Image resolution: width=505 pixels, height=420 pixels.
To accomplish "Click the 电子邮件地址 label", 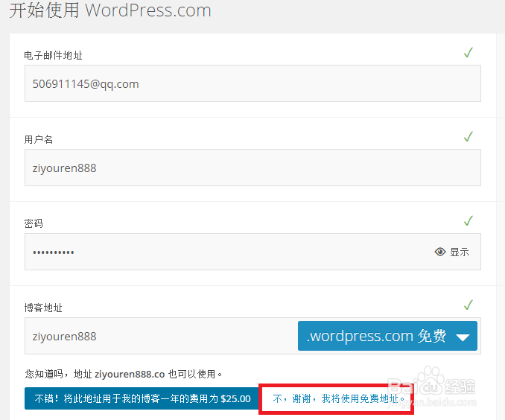I will click(53, 55).
